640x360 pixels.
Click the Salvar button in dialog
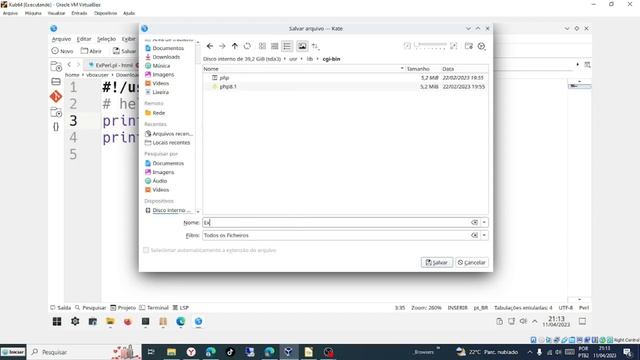[437, 262]
